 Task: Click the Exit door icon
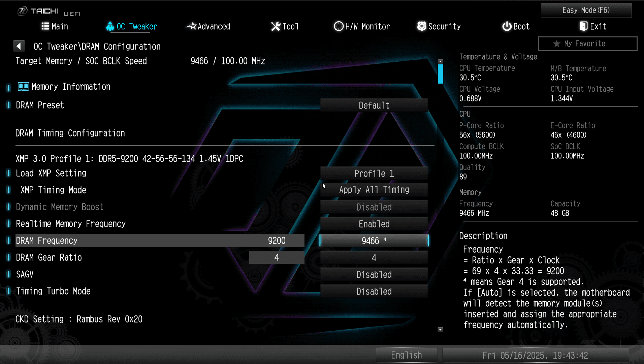[x=584, y=26]
